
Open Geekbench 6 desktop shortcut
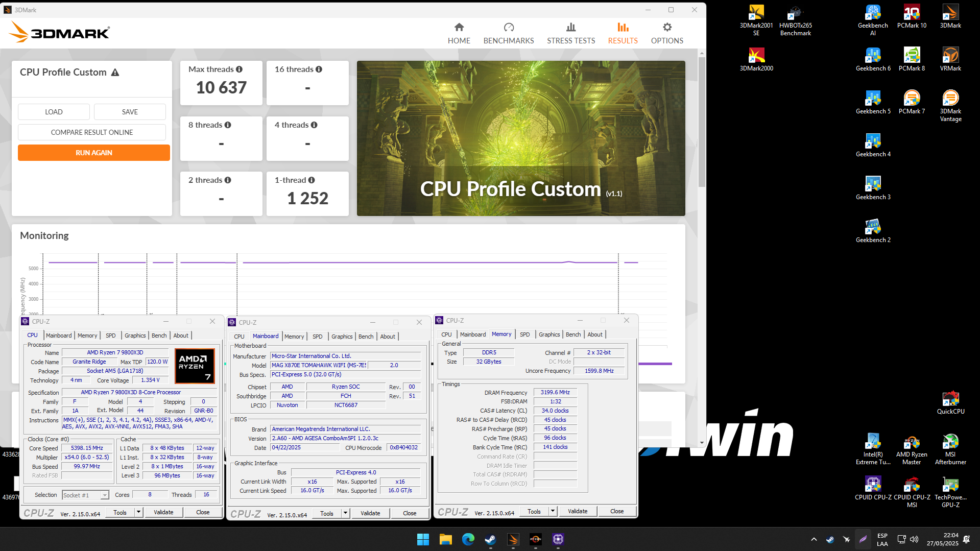(873, 59)
